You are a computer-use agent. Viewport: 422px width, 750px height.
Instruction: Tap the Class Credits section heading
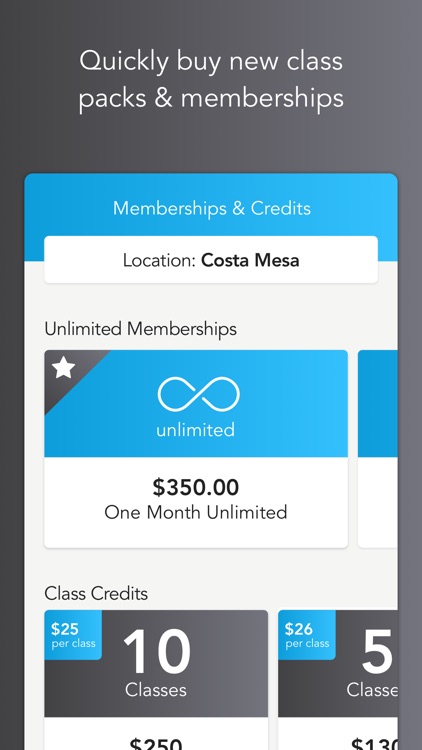coord(96,594)
